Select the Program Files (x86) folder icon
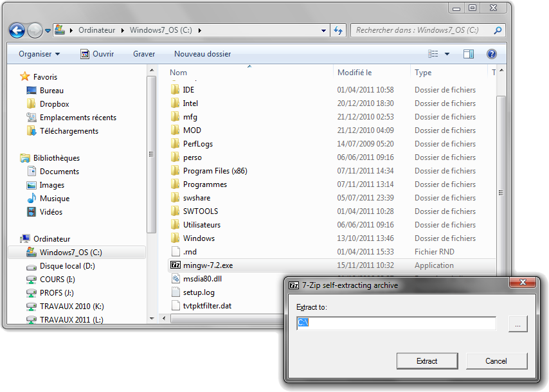549x392 pixels. point(175,171)
